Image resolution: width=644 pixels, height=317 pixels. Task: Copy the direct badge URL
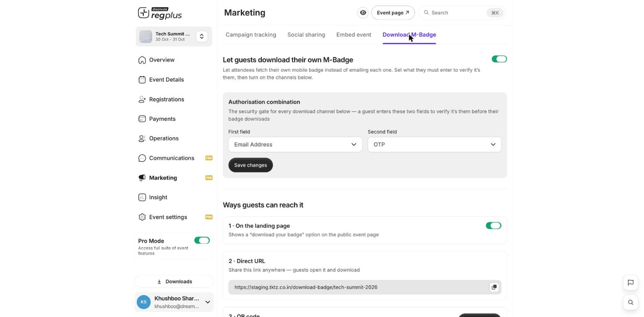[494, 287]
